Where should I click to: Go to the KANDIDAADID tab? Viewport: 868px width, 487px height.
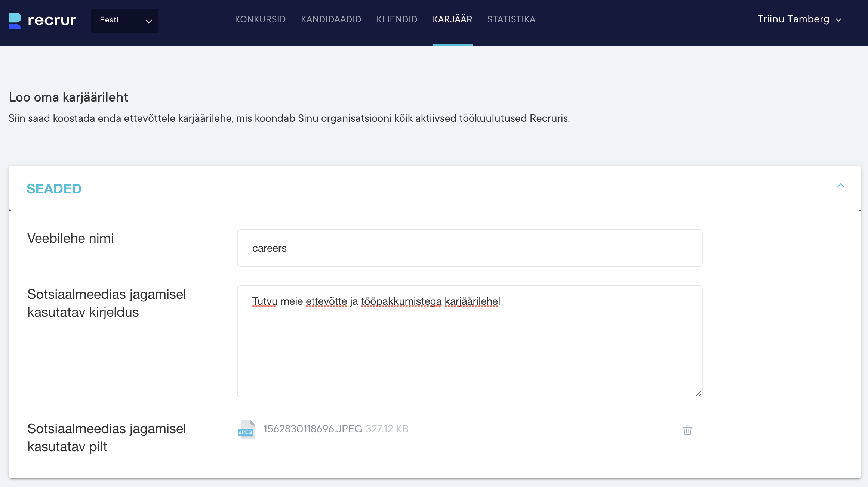(331, 19)
